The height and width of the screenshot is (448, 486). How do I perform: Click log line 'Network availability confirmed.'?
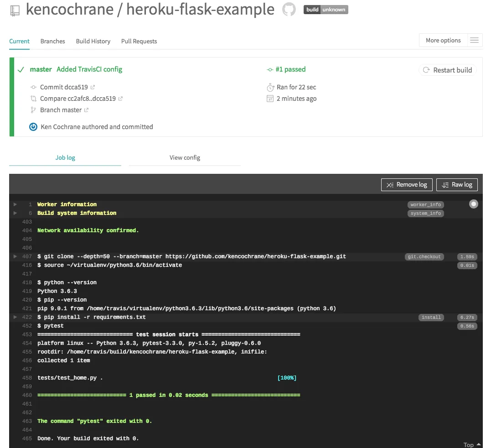pyautogui.click(x=88, y=230)
